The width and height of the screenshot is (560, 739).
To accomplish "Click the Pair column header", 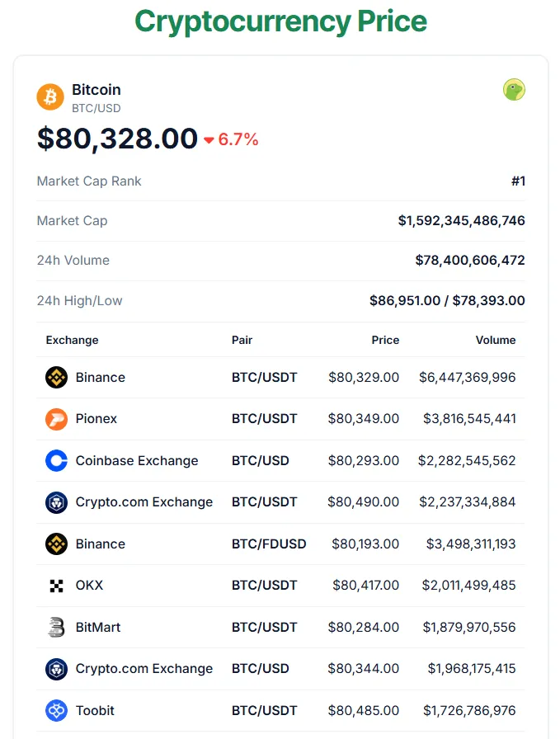I will [242, 340].
